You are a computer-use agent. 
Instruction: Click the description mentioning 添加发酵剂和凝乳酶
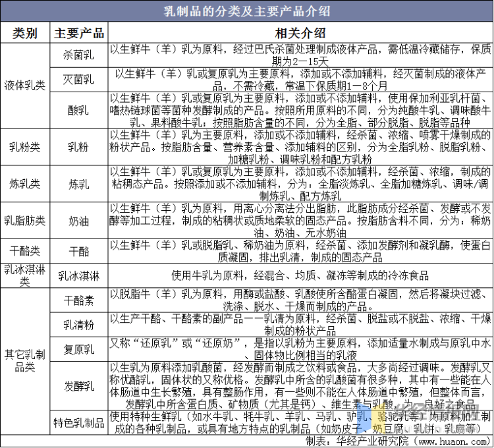(x=300, y=251)
